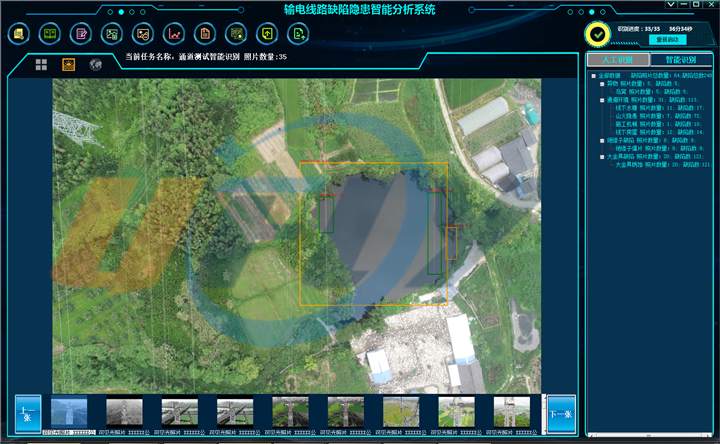Switch to the 智能识别 tab
This screenshot has width=720, height=444.
680,60
